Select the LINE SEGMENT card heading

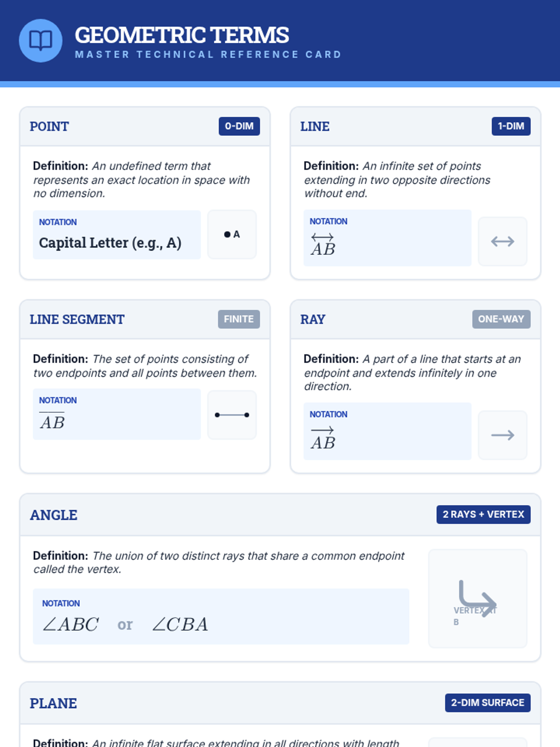coord(77,320)
